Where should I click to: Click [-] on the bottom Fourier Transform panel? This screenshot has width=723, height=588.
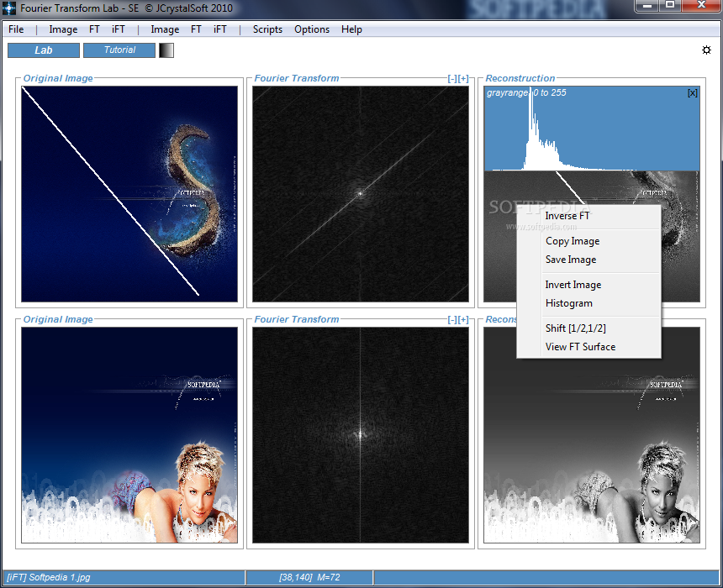(x=452, y=319)
